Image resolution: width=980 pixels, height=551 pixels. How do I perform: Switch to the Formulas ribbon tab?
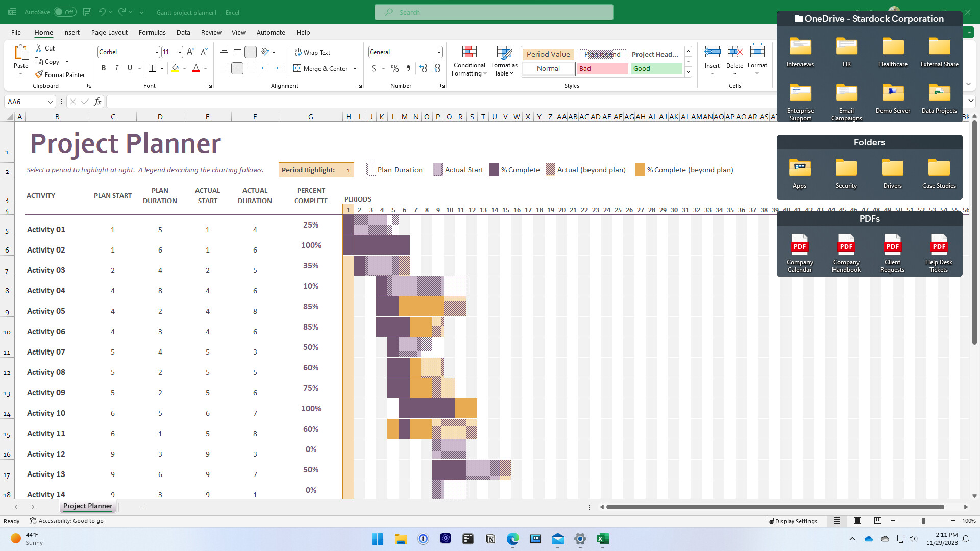[152, 32]
